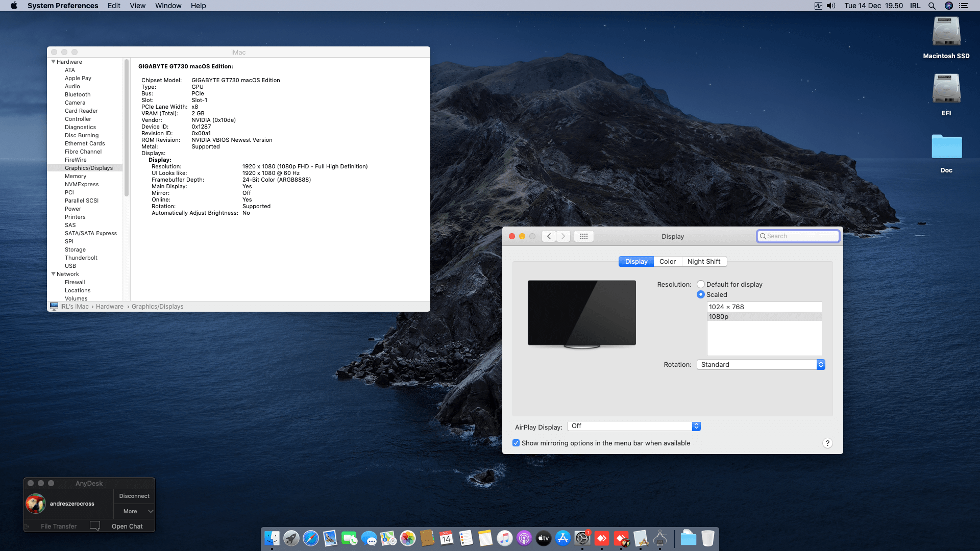Click the Safari icon in the Dock
The image size is (980, 551).
coord(310,538)
